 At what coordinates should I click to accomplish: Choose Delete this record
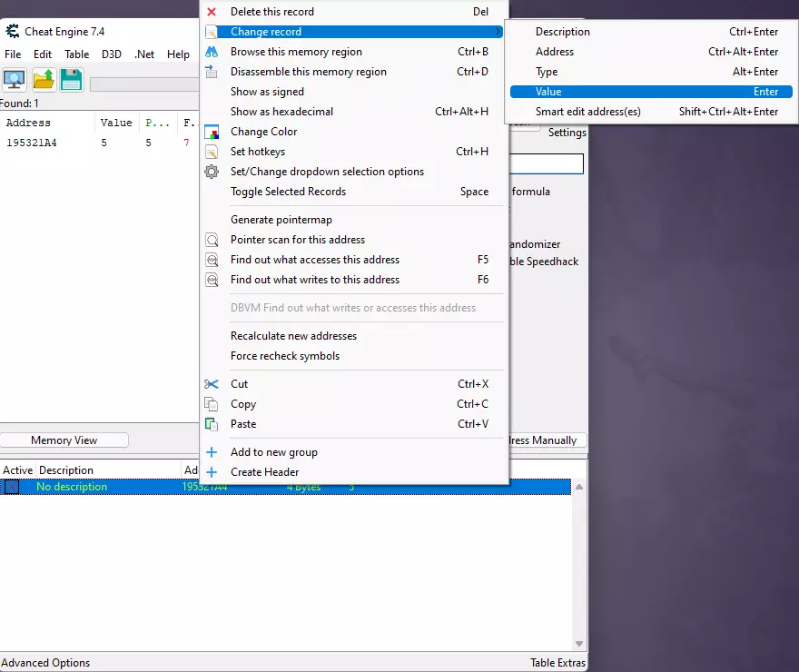point(354,12)
